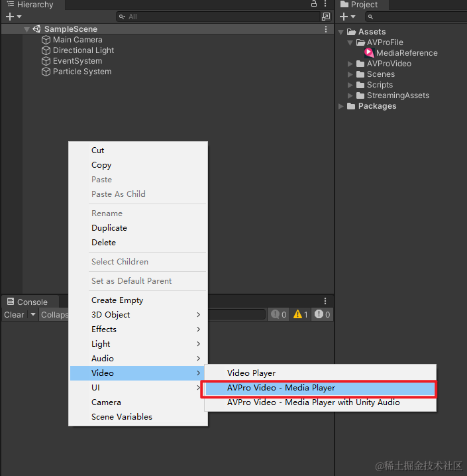Click the EventSystem cube icon

(46, 61)
